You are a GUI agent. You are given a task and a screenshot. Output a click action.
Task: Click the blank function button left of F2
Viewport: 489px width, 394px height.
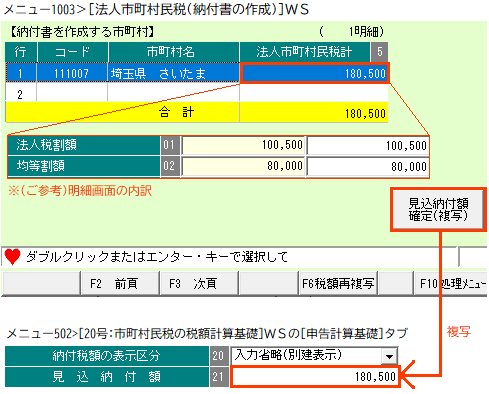[41, 283]
